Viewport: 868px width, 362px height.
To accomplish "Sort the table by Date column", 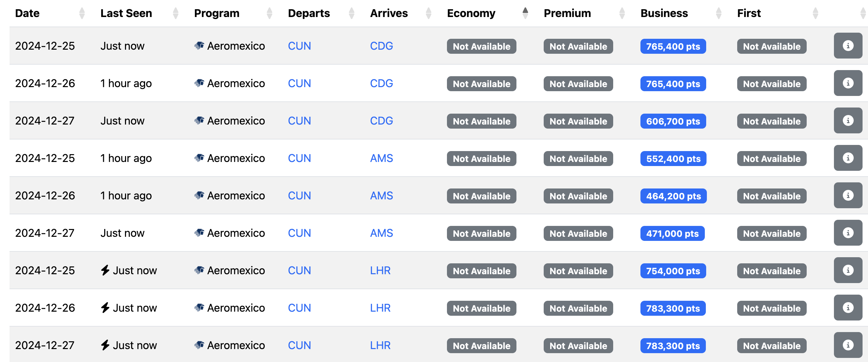I will click(x=28, y=13).
